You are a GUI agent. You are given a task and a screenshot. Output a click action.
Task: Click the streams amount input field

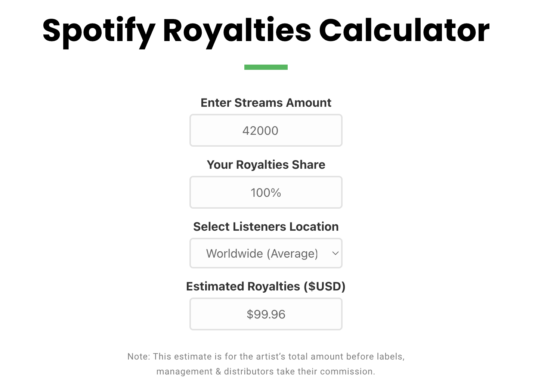pyautogui.click(x=266, y=130)
